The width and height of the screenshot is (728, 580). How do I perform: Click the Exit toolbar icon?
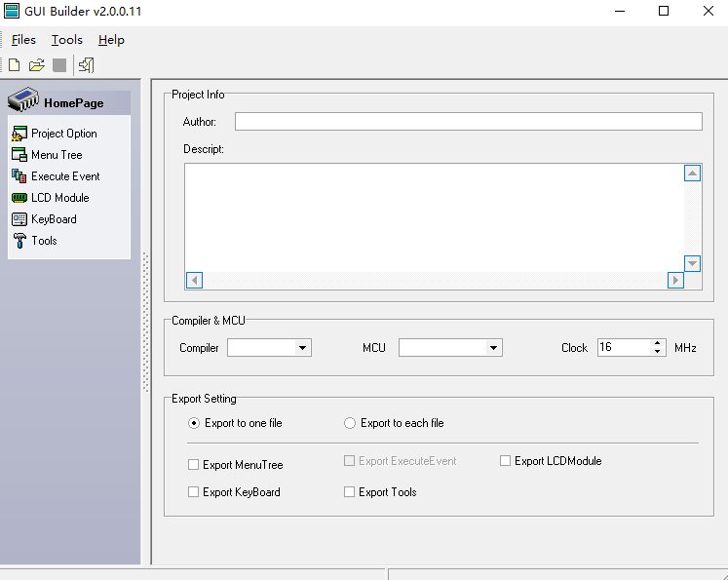[x=87, y=65]
